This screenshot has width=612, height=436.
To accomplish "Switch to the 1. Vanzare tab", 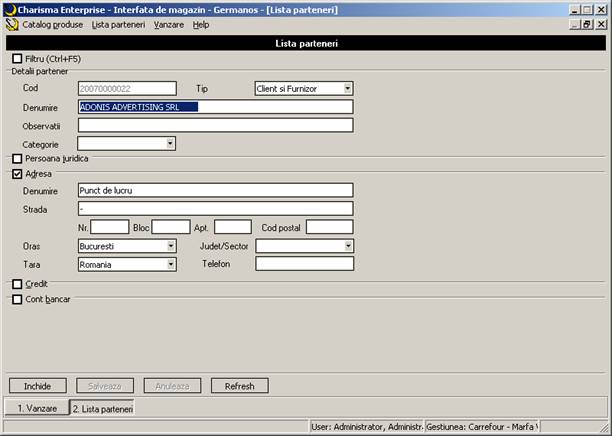I will point(37,408).
